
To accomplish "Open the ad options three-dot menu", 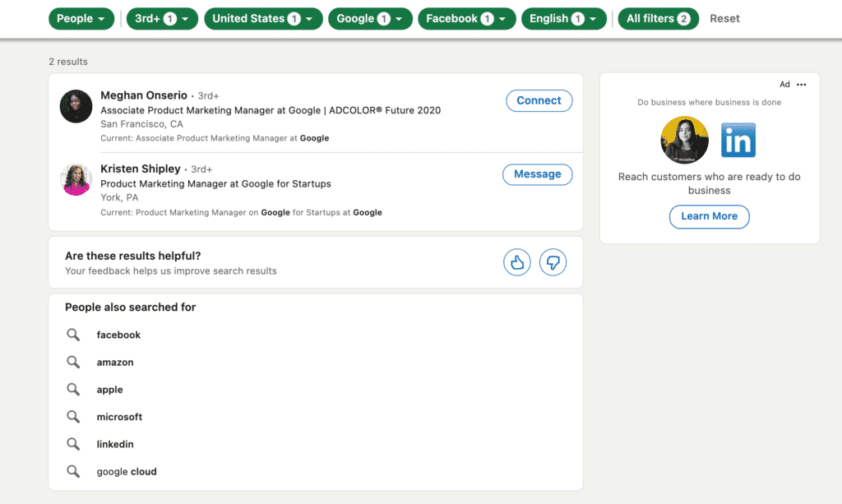I will tap(801, 84).
